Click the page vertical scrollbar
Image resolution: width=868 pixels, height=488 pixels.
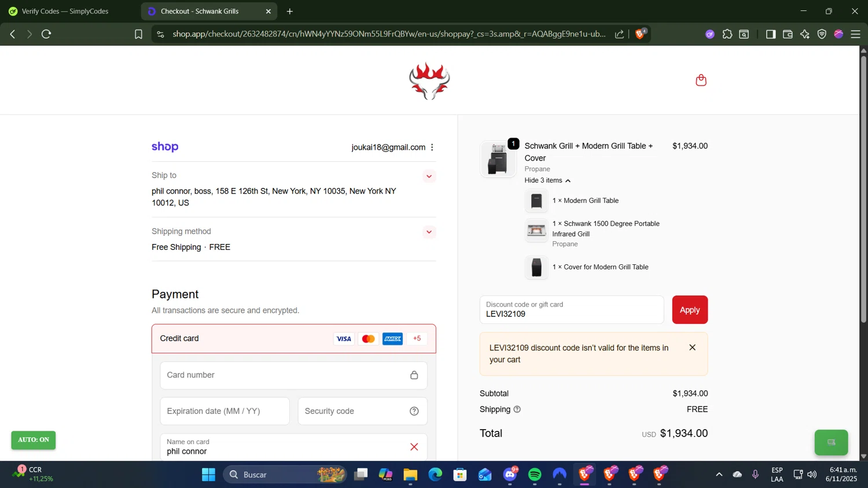(x=863, y=190)
